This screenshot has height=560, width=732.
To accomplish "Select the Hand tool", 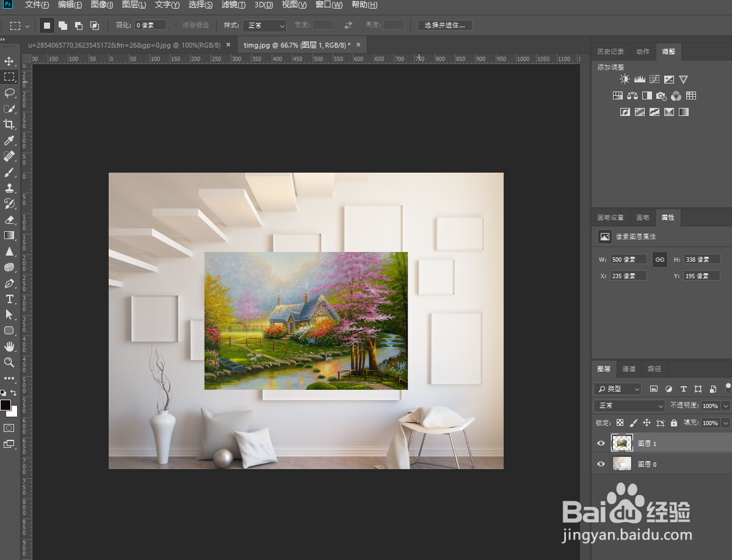I will pyautogui.click(x=9, y=346).
